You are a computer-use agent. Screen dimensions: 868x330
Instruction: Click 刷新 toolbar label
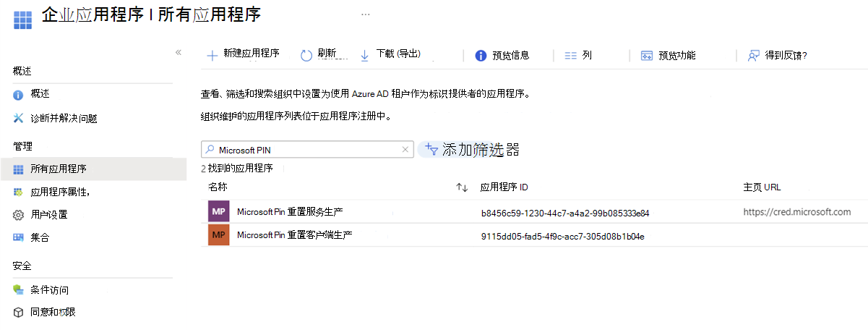327,54
